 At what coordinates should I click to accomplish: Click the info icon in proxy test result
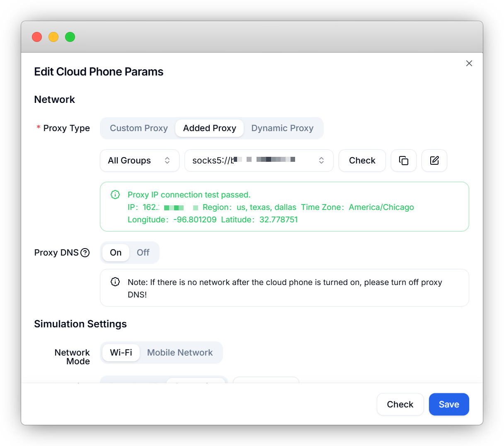point(115,195)
